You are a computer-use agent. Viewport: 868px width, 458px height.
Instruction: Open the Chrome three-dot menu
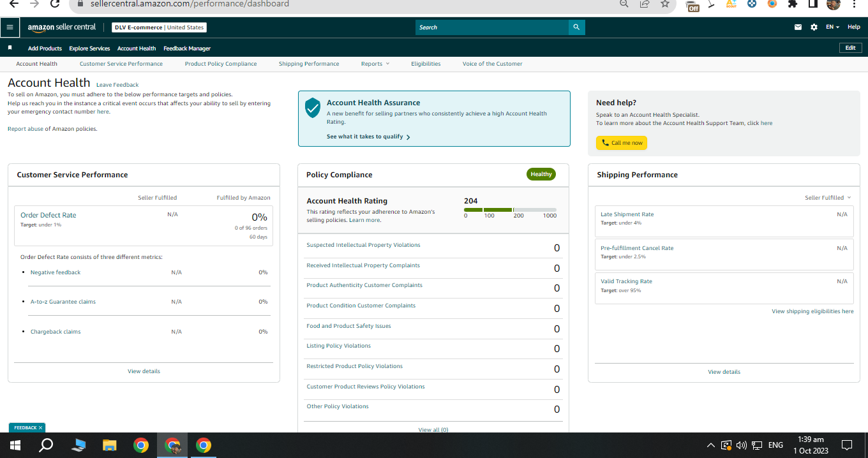tap(854, 4)
